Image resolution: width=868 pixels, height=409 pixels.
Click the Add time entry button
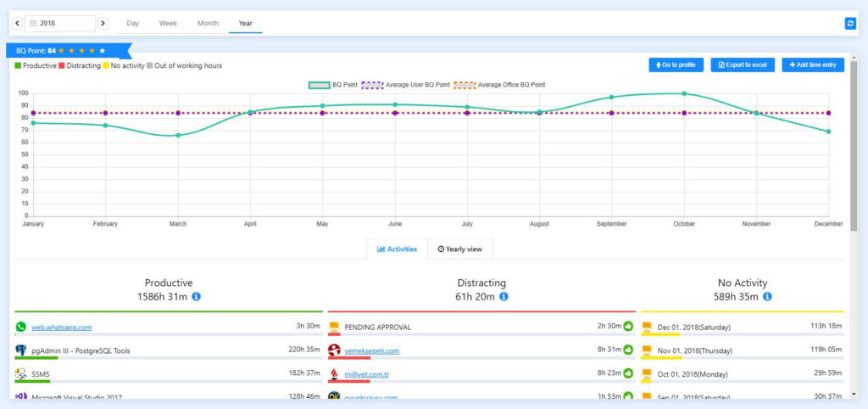[x=812, y=64]
